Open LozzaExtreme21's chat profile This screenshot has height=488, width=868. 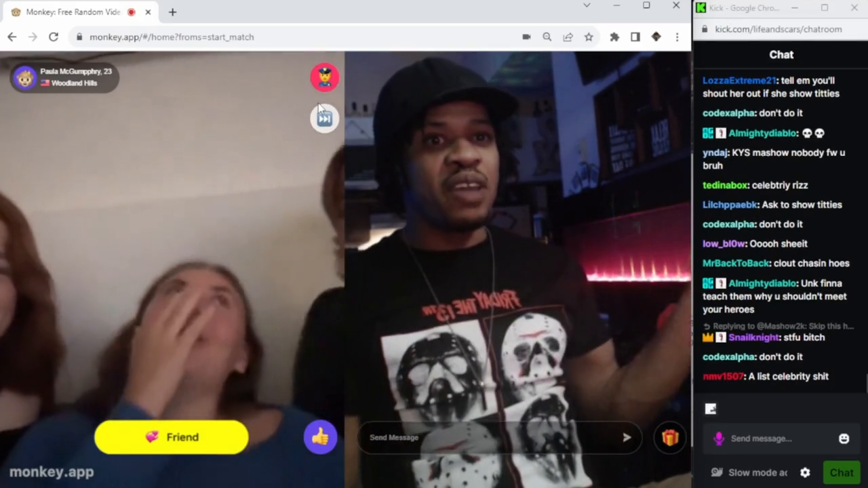[739, 81]
